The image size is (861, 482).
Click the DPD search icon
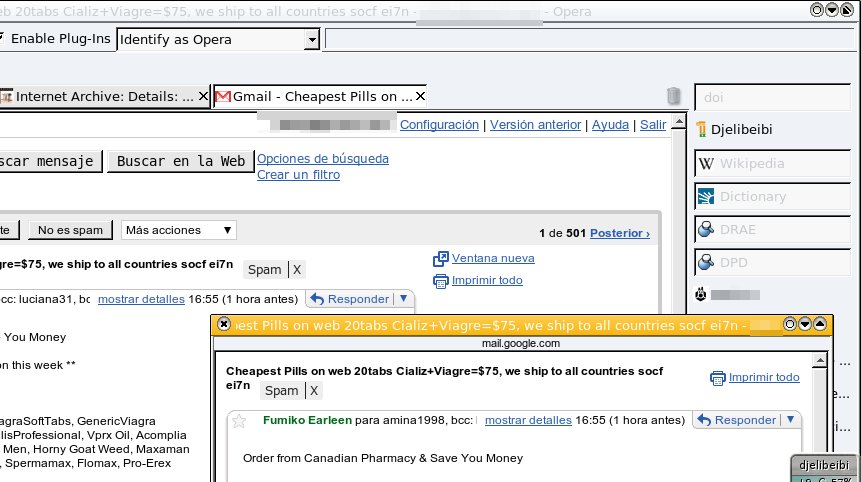pos(706,262)
